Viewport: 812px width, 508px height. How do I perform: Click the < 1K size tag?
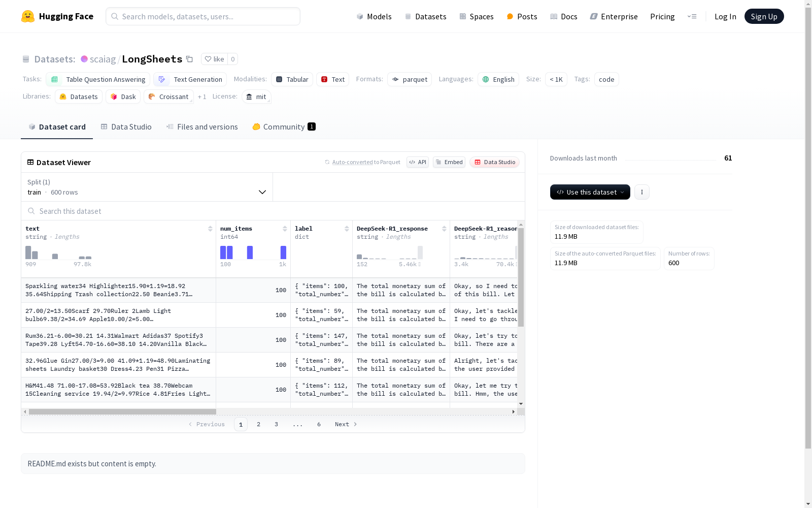(x=556, y=79)
